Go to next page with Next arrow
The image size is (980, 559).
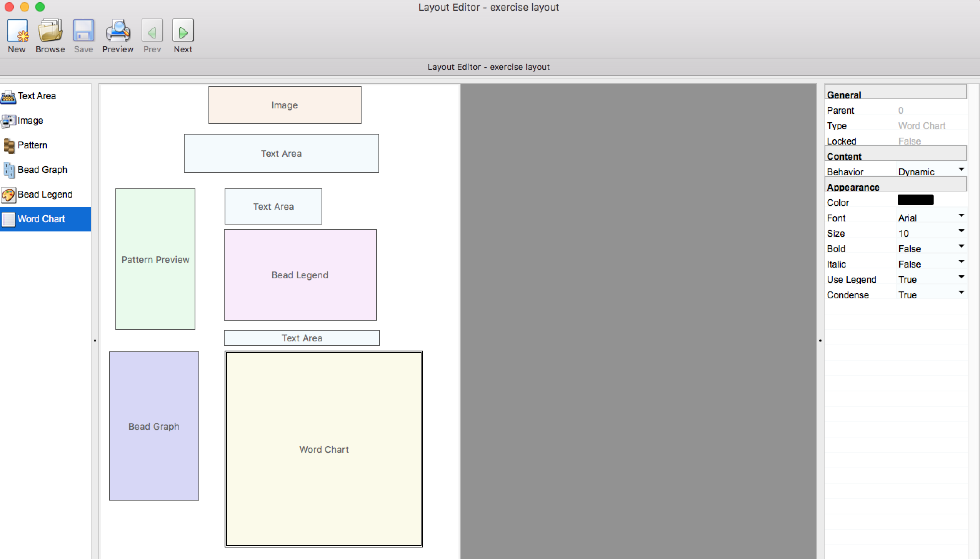pos(183,30)
